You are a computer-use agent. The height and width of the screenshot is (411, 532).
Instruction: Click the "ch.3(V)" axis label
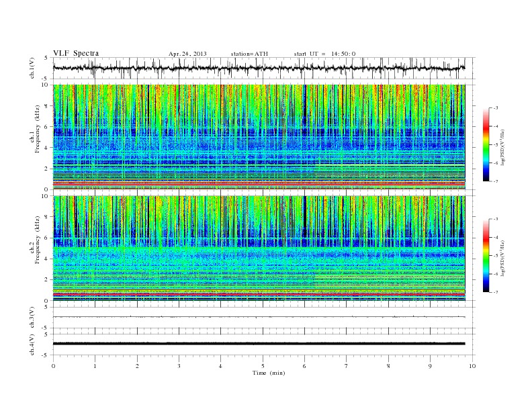pos(32,318)
